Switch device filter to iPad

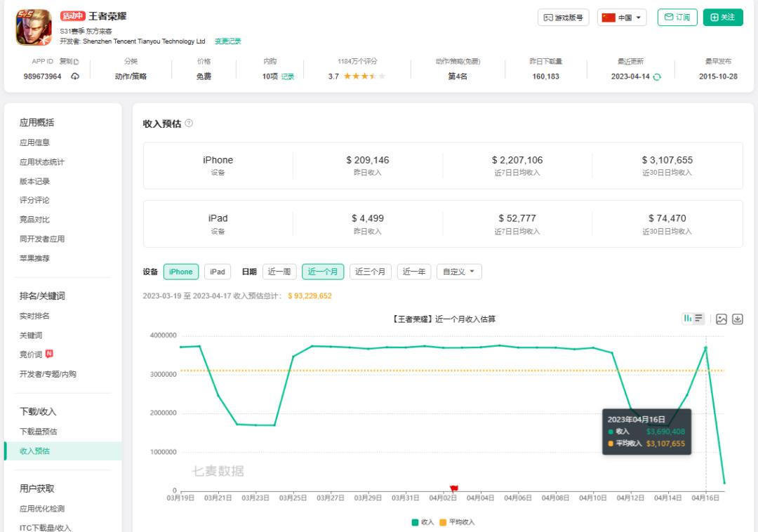tap(218, 272)
